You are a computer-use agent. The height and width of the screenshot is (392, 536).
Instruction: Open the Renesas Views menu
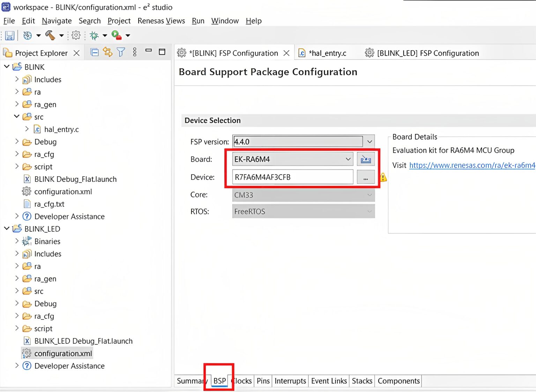tap(161, 21)
